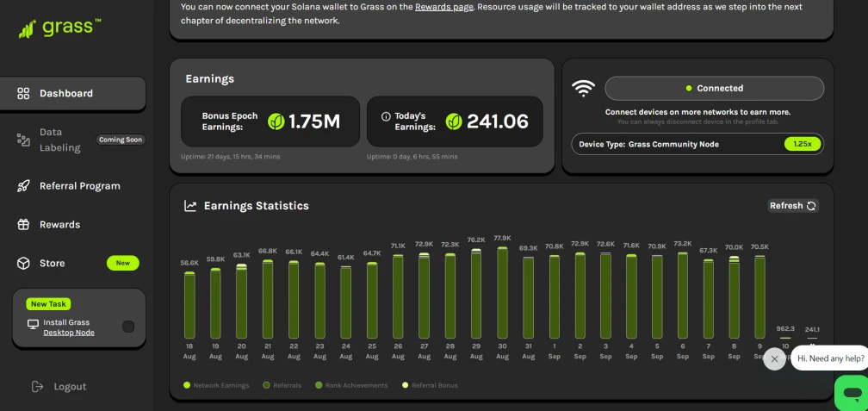Toggle Network Earnings legend series
868x411 pixels.
click(216, 385)
